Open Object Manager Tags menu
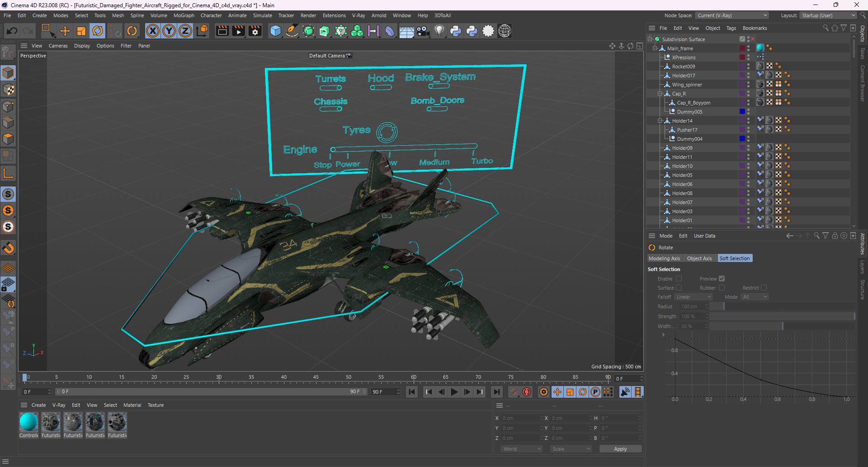The height and width of the screenshot is (467, 868). pos(731,28)
